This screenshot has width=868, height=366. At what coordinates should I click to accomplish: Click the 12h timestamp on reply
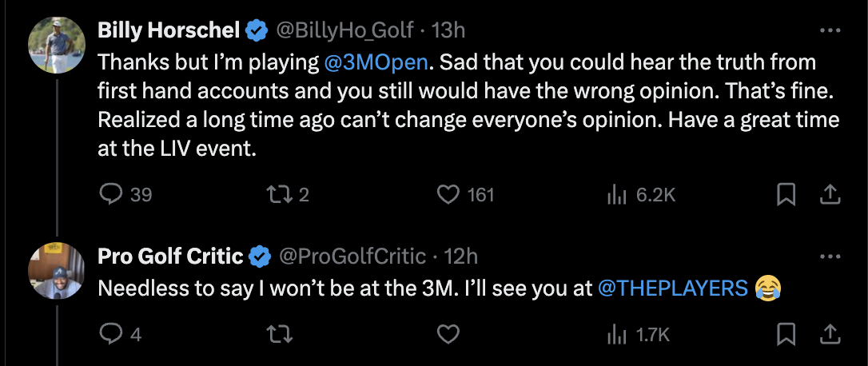point(460,257)
